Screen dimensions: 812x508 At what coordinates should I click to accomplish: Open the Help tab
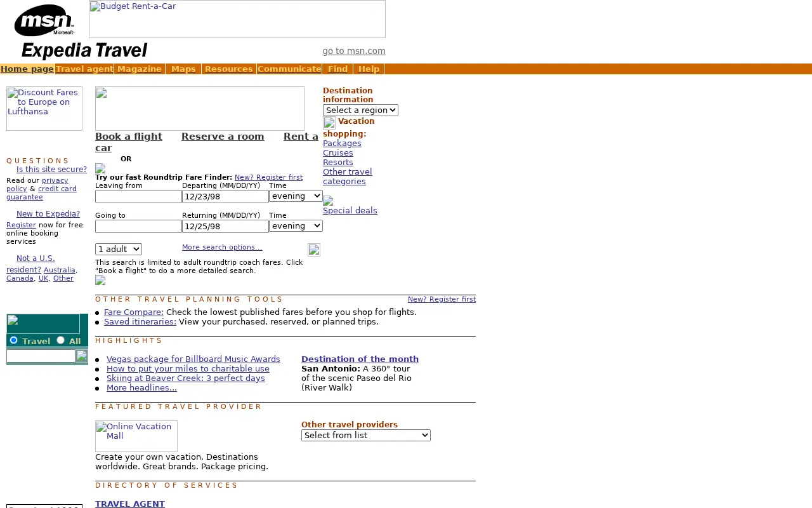(369, 69)
